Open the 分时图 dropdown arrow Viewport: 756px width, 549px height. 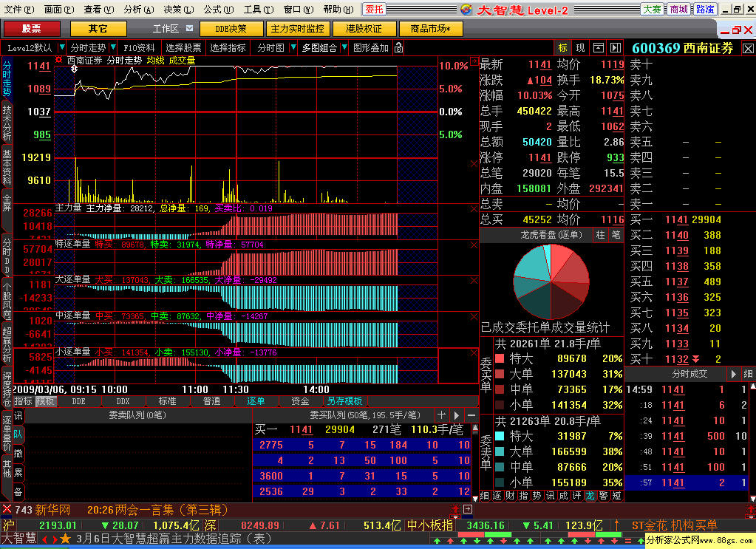[293, 47]
